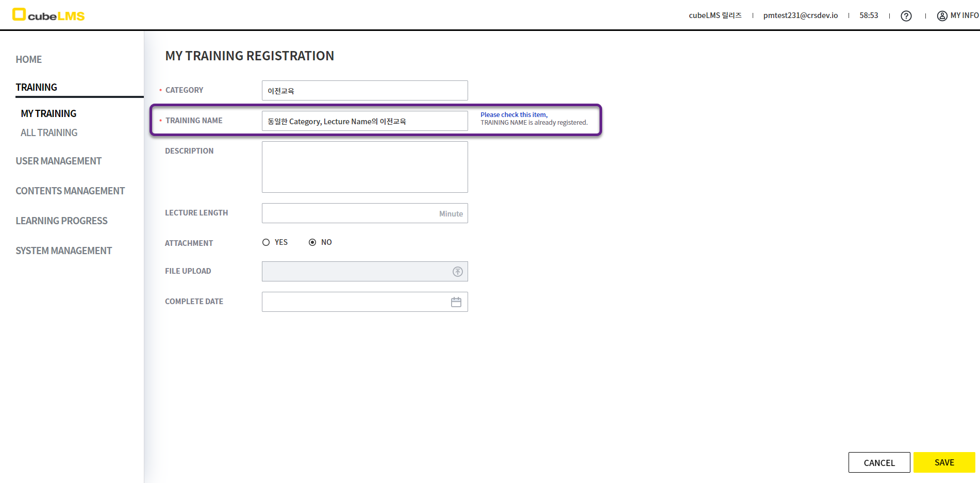Click the CANCEL button
This screenshot has height=483, width=980.
point(879,462)
